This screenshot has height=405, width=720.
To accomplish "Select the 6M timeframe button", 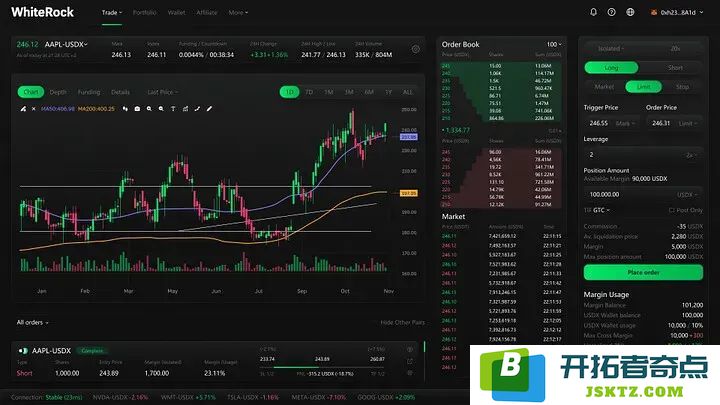I will click(x=369, y=92).
